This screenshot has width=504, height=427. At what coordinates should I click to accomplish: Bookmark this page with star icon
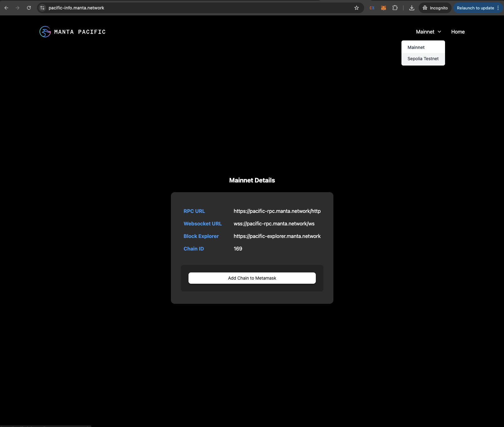click(x=357, y=8)
